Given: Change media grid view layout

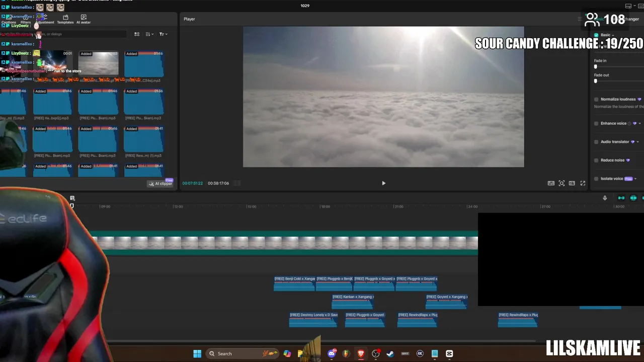Looking at the screenshot, I should 137,34.
